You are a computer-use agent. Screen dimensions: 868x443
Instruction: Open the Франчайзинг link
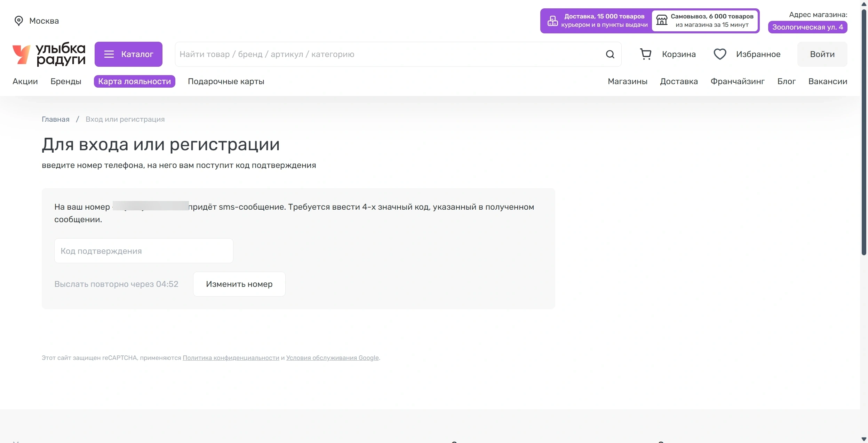click(738, 81)
